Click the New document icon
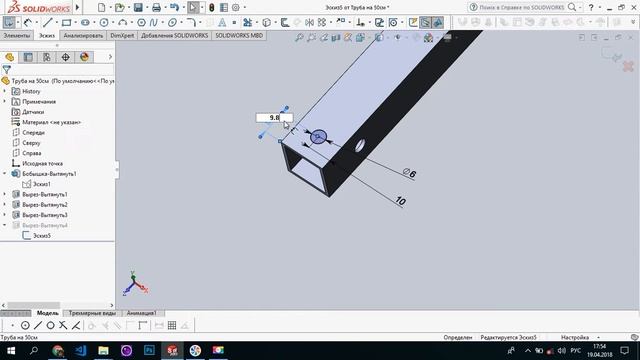This screenshot has height=360, width=640. [101, 7]
